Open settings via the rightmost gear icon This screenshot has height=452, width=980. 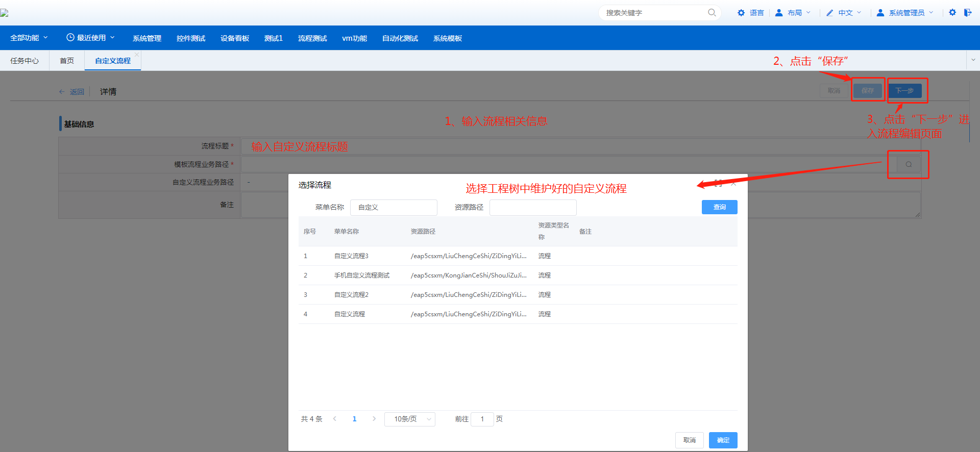click(952, 13)
